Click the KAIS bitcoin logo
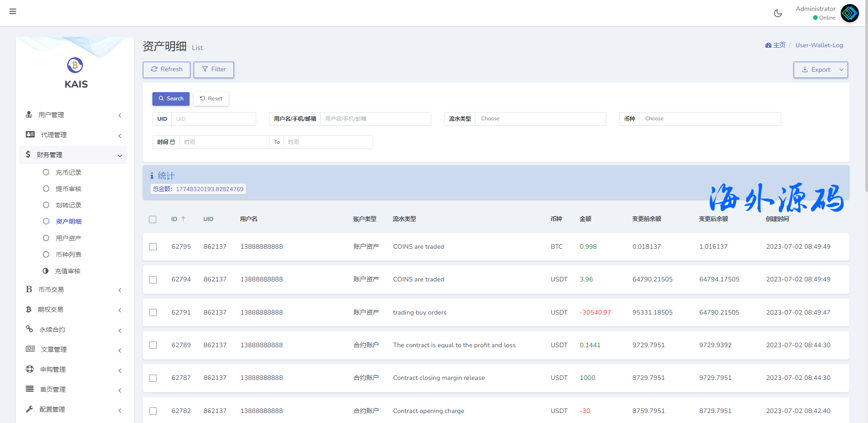868x423 pixels. [x=75, y=65]
